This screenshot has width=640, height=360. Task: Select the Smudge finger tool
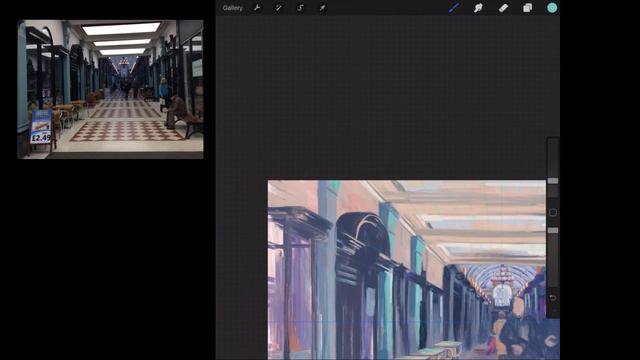click(x=478, y=8)
